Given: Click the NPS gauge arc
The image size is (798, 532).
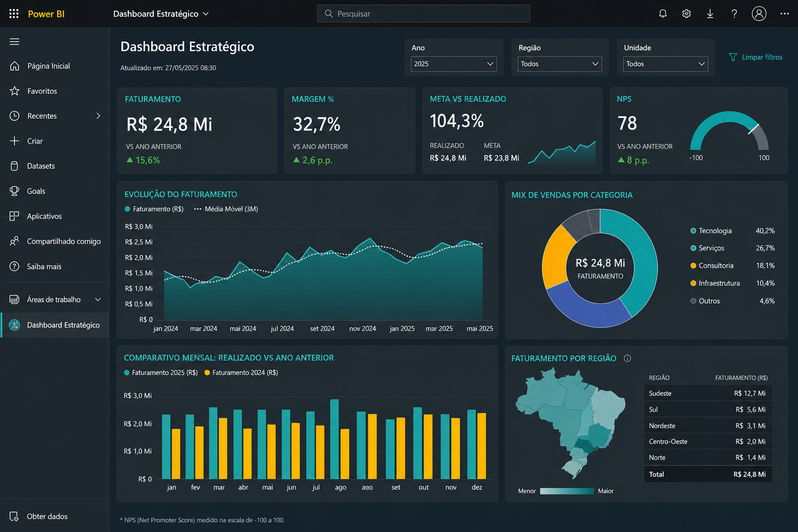Looking at the screenshot, I should click(x=729, y=130).
